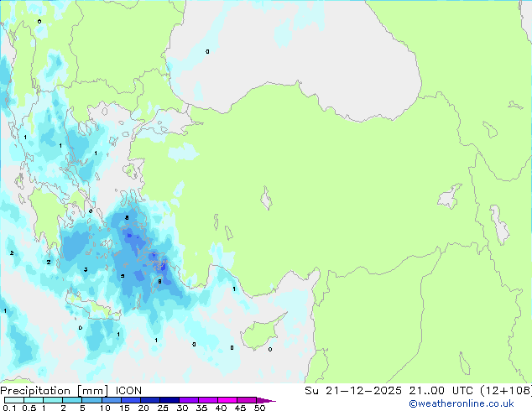This screenshot has height=411, width=532.
Task: Click the date text "Su 21-12-2025"
Action: click(x=353, y=390)
